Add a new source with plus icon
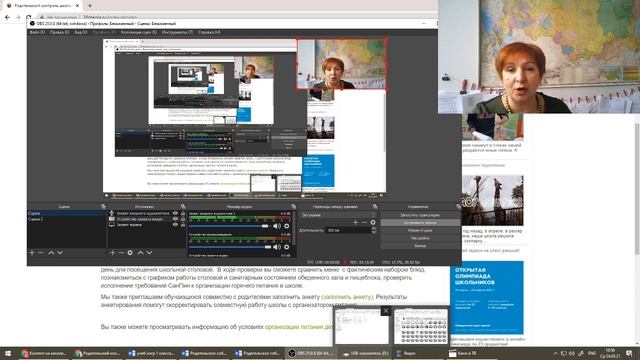This screenshot has height=360, width=640. pyautogui.click(x=112, y=253)
